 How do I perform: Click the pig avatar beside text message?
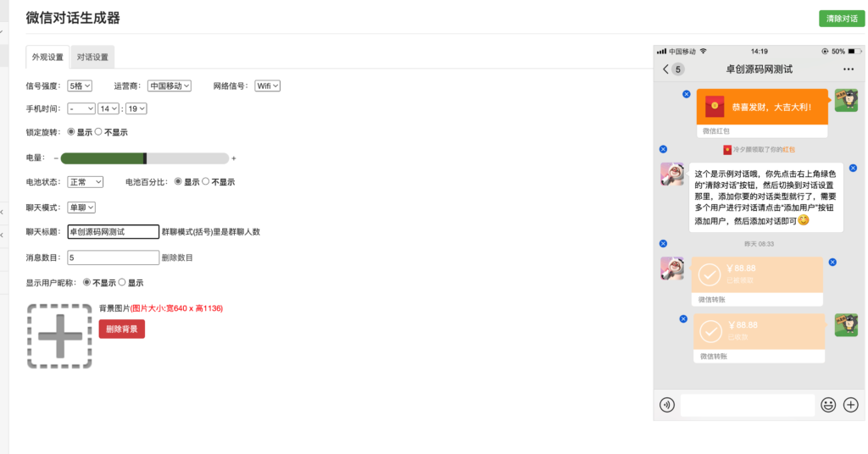coord(672,174)
